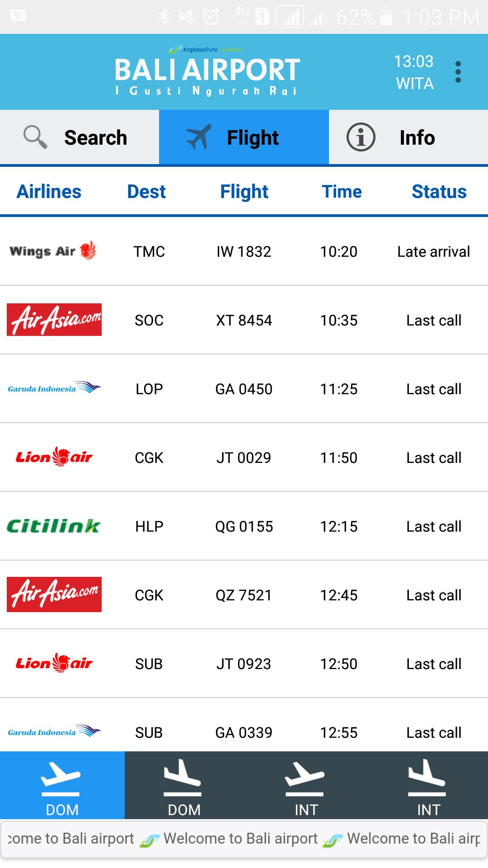Tap the Time column header
The width and height of the screenshot is (488, 868).
pyautogui.click(x=342, y=192)
